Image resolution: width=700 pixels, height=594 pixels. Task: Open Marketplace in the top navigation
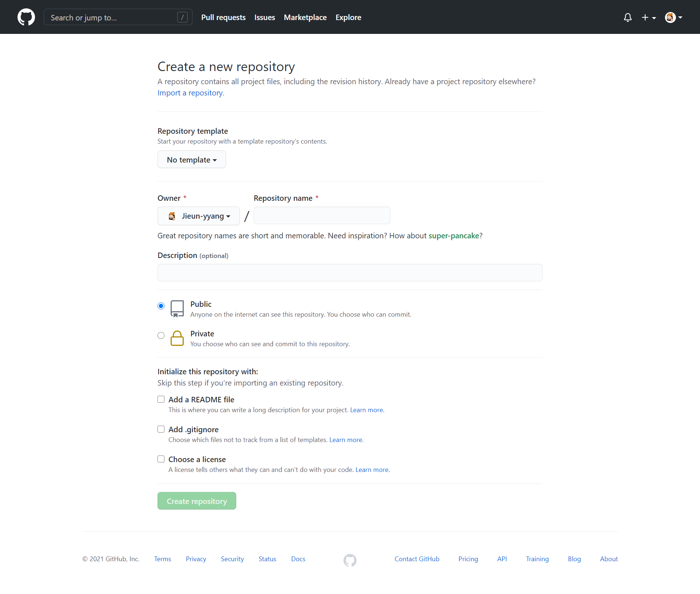[x=305, y=17]
